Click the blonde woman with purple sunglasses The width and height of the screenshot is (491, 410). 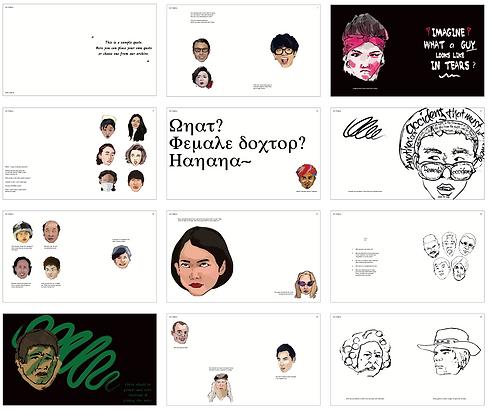coord(306,284)
